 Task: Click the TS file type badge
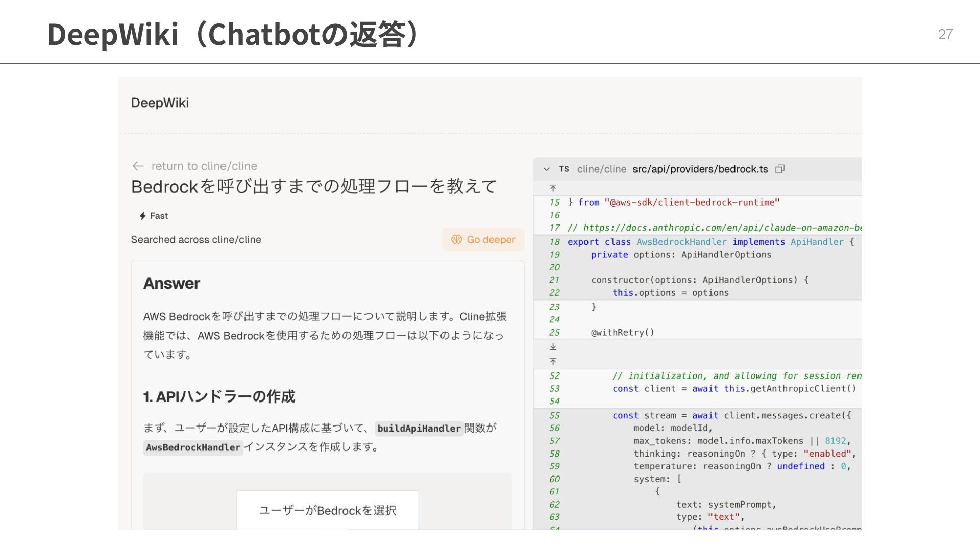pos(563,169)
